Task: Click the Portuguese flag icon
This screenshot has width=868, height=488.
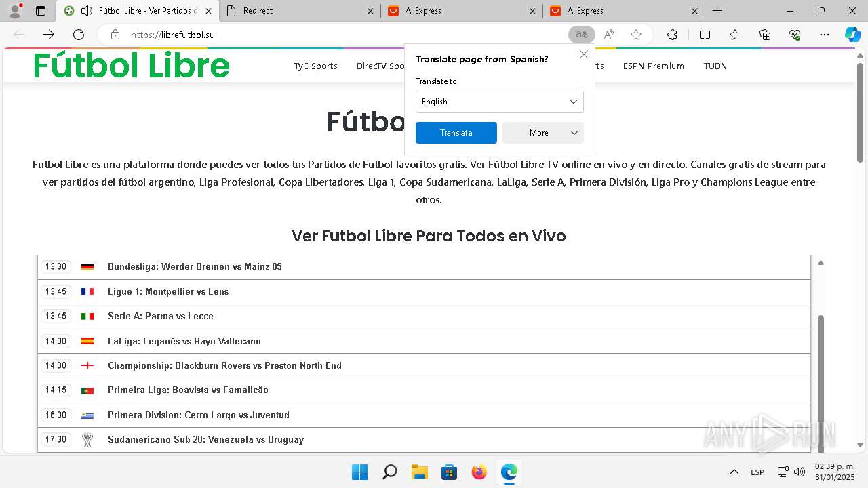Action: [x=87, y=390]
